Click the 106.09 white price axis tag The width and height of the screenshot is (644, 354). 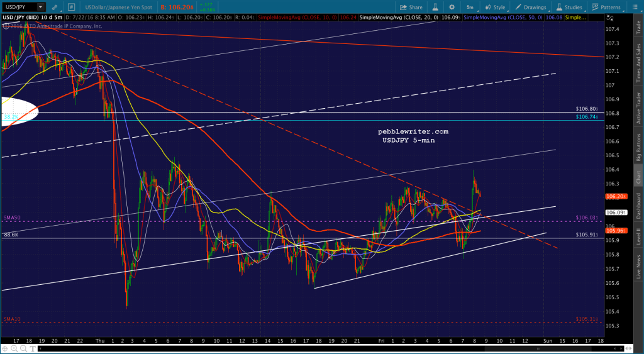coord(615,213)
